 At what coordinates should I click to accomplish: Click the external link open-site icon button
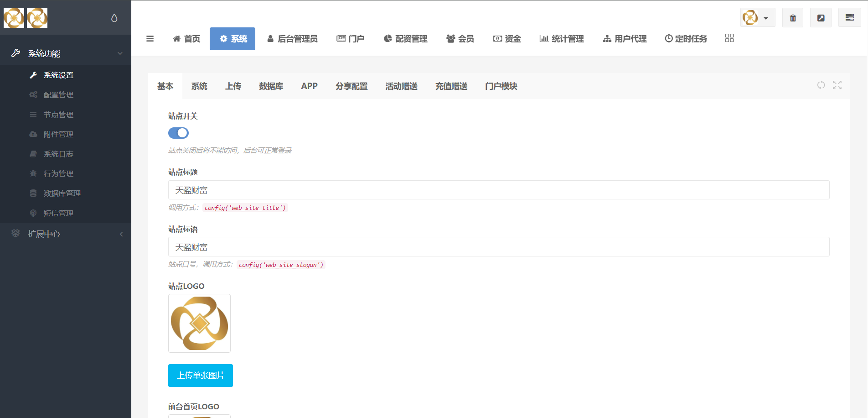(x=821, y=18)
